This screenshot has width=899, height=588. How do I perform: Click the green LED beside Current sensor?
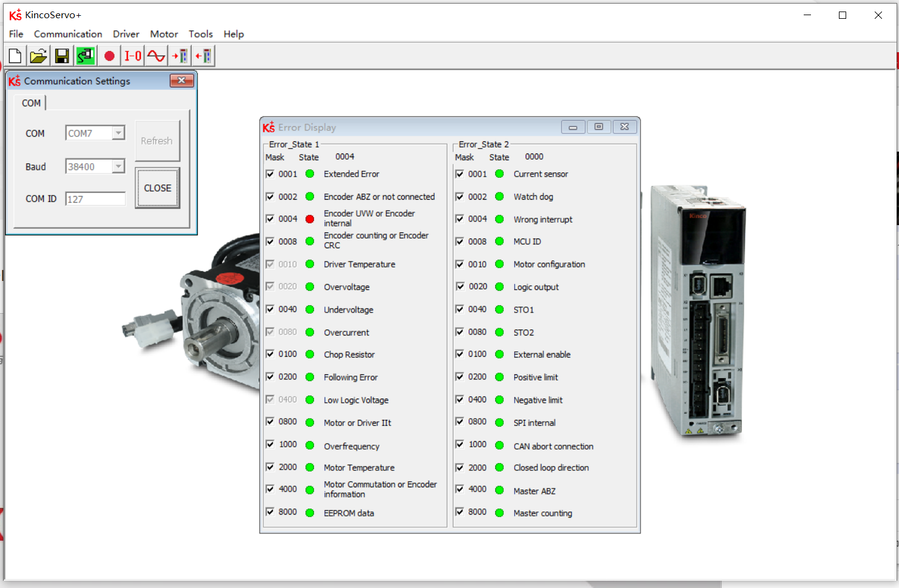coord(500,174)
